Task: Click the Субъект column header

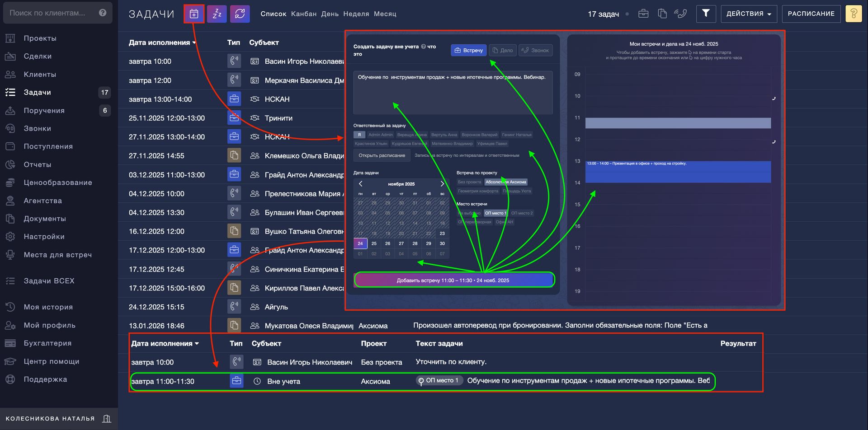Action: pos(264,42)
